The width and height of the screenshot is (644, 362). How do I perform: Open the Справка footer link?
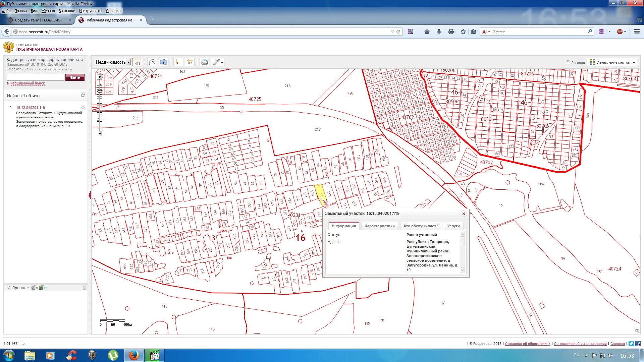click(618, 344)
